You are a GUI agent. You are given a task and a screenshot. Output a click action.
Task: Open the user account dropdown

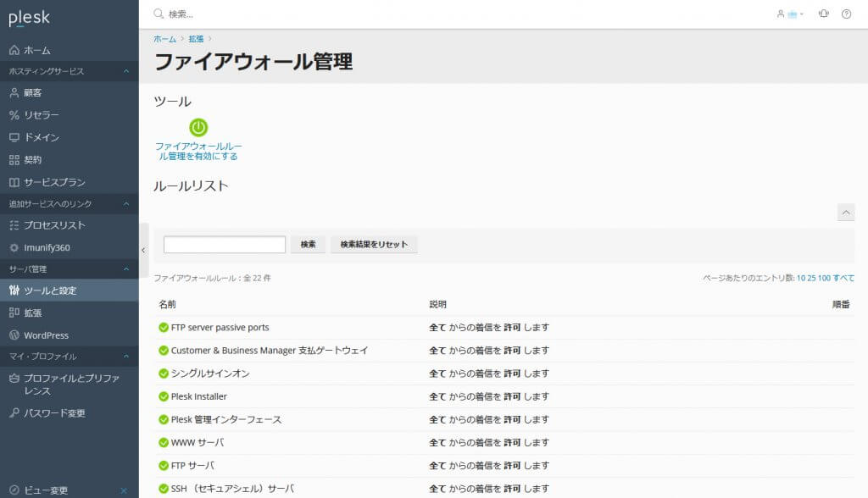(x=790, y=14)
